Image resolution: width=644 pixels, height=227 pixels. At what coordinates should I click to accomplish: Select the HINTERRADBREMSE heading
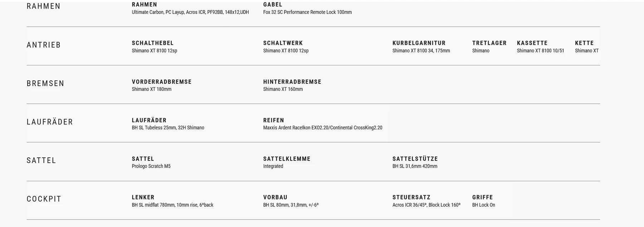click(292, 82)
